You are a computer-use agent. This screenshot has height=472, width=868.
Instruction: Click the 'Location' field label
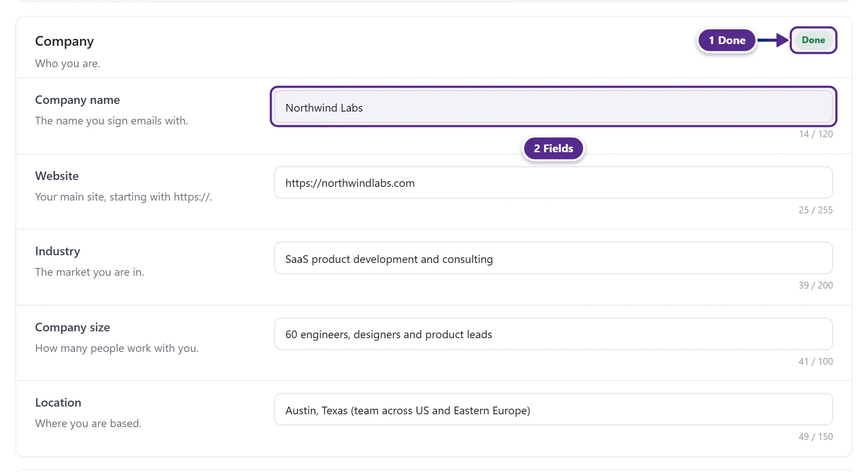[58, 403]
